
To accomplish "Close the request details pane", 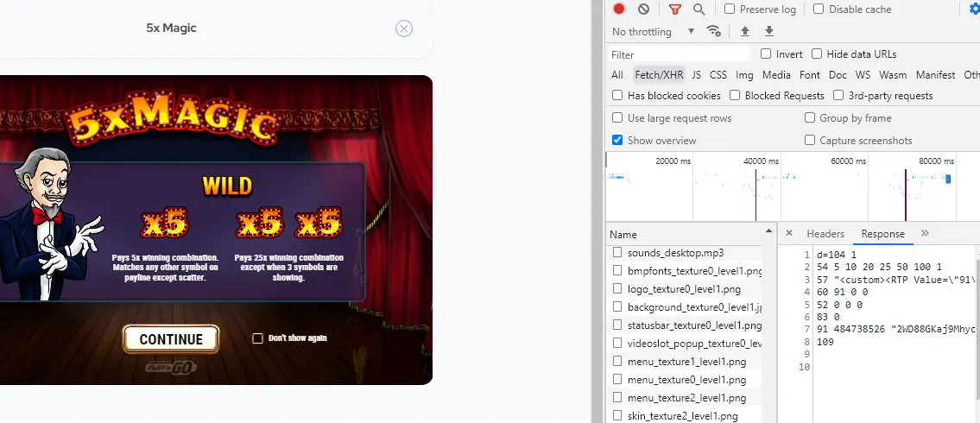I will click(x=789, y=233).
